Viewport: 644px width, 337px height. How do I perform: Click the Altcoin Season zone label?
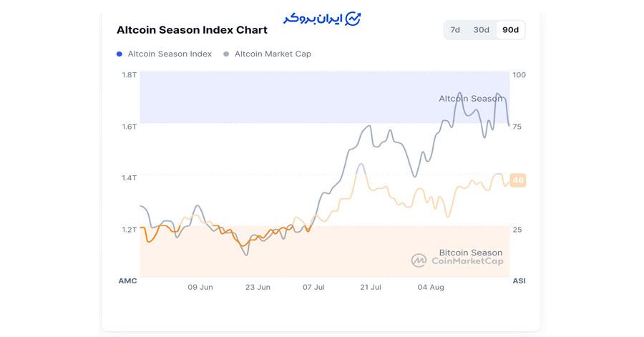tap(470, 99)
